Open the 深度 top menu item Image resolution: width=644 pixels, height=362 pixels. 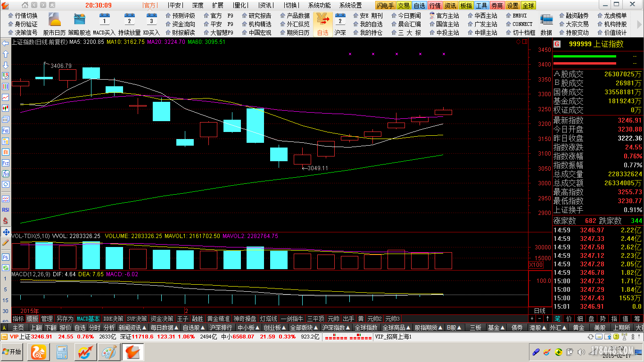[198, 6]
